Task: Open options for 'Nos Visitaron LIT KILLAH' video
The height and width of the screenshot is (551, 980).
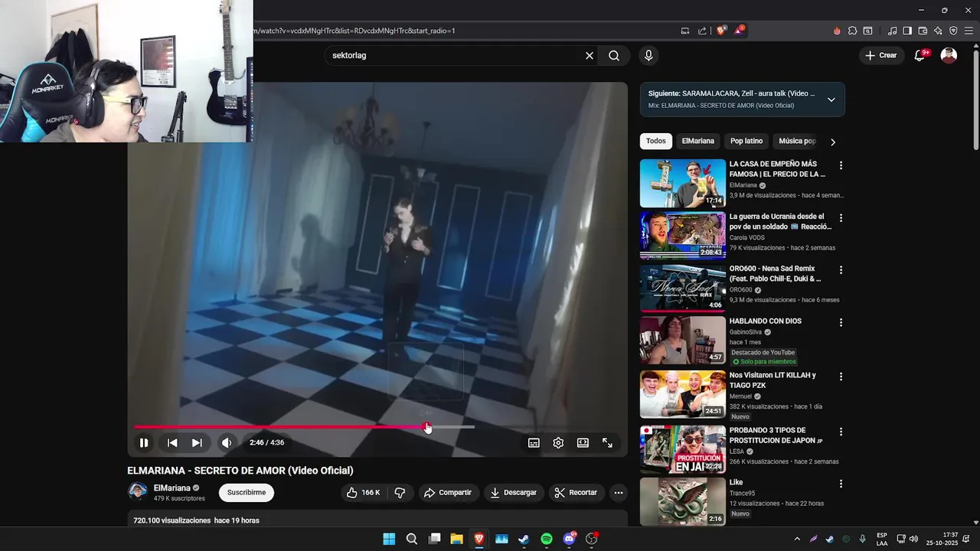Action: 841,377
